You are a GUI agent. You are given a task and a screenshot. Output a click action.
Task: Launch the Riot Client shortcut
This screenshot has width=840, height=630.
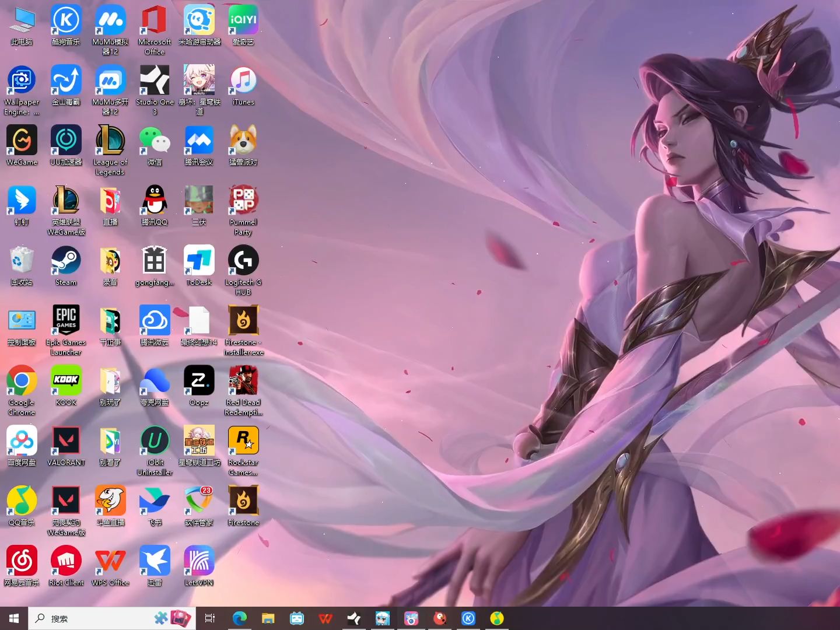(x=66, y=566)
